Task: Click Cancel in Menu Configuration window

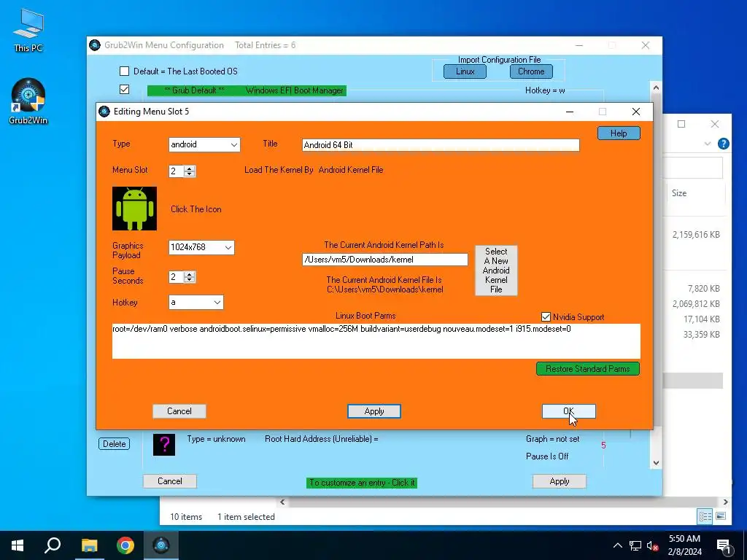Action: (x=169, y=481)
